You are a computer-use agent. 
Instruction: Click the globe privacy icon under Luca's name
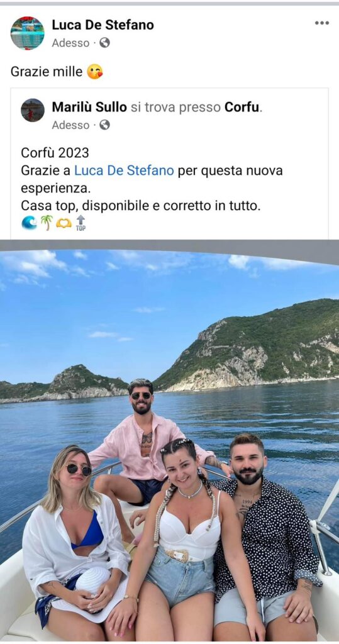click(104, 43)
